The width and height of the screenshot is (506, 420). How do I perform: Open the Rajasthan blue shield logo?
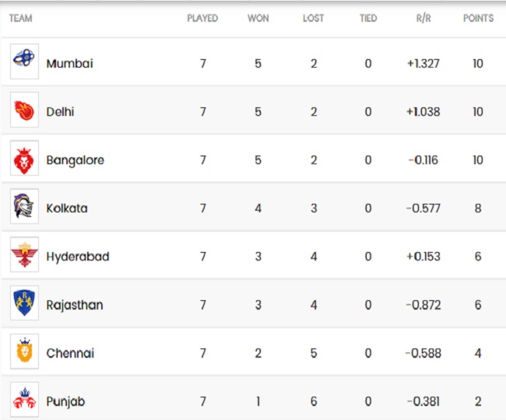pos(24,303)
